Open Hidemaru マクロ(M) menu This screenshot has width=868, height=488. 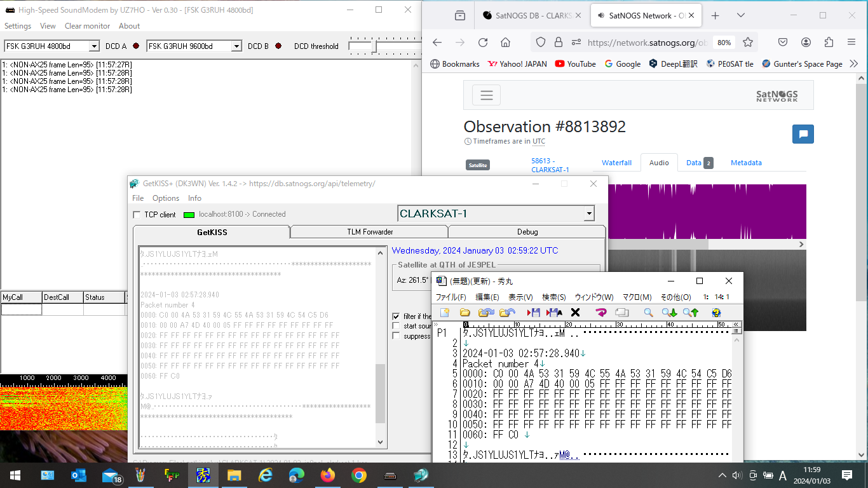click(637, 297)
